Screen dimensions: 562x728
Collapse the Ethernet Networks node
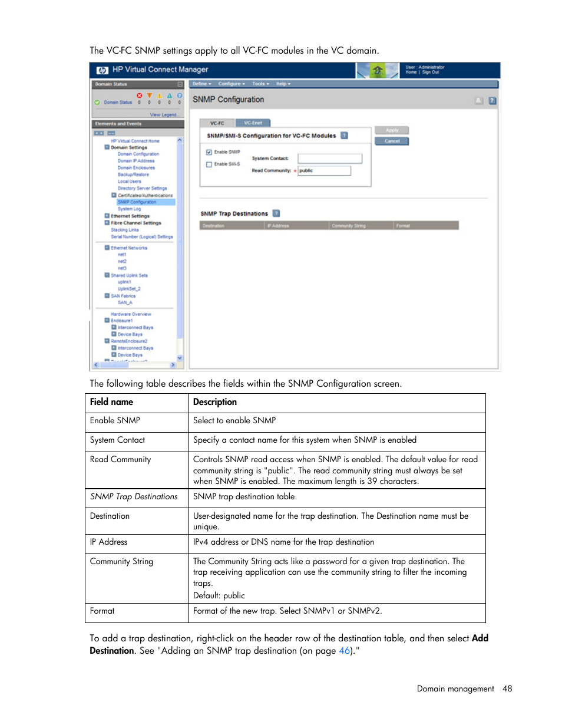pos(107,248)
